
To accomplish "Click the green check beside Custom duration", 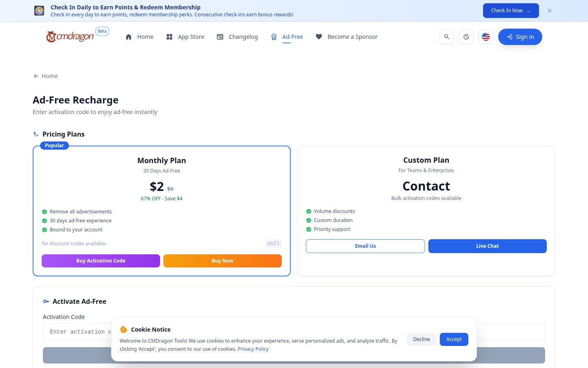I will 309,220.
